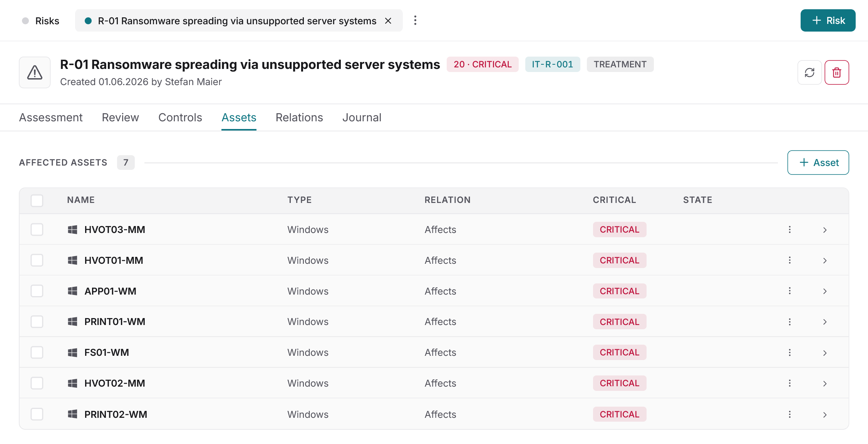Delete this risk using the trash icon
This screenshot has height=444, width=868.
coord(836,72)
